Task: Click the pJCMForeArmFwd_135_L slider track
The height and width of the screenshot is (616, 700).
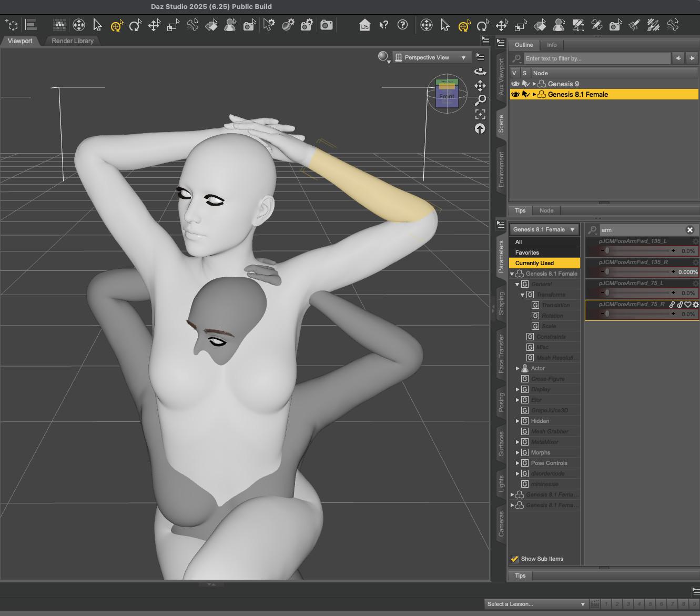Action: (639, 251)
